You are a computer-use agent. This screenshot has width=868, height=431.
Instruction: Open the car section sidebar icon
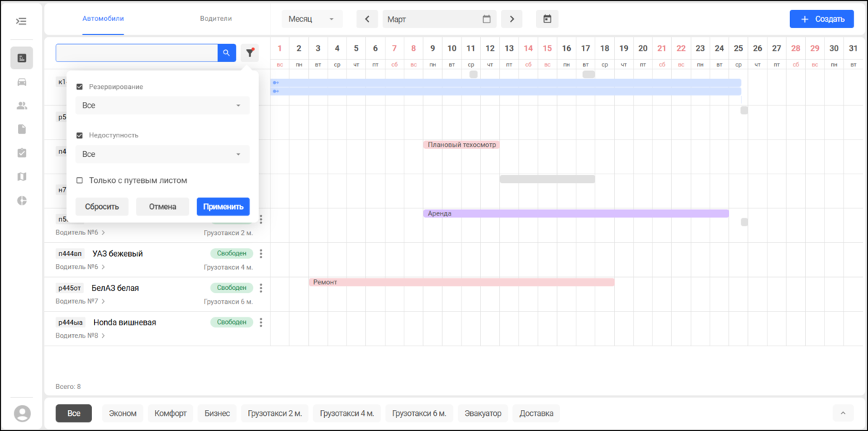click(x=22, y=82)
